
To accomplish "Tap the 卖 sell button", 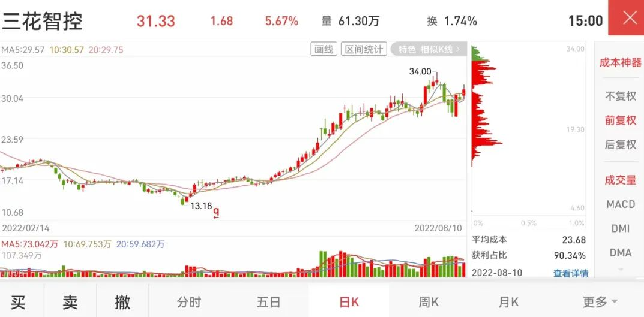I will pyautogui.click(x=70, y=302).
